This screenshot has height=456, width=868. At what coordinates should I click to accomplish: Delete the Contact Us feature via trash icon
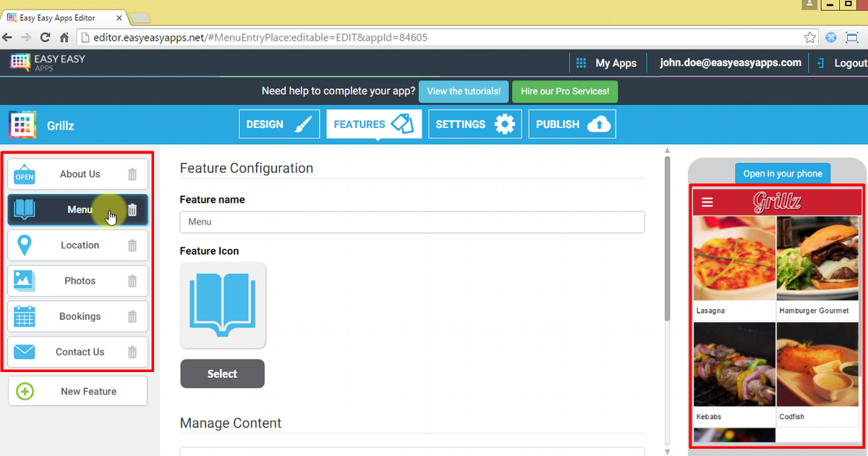coord(132,352)
